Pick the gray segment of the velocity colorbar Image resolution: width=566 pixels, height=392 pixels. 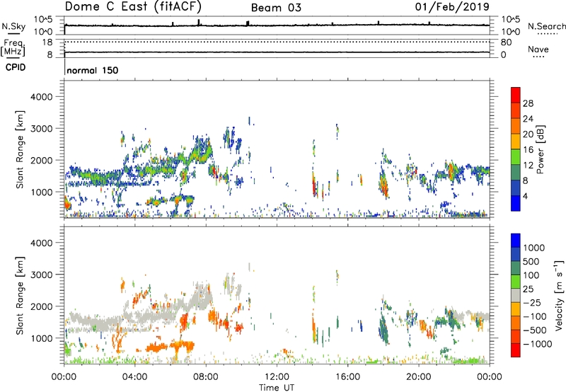tap(516, 296)
